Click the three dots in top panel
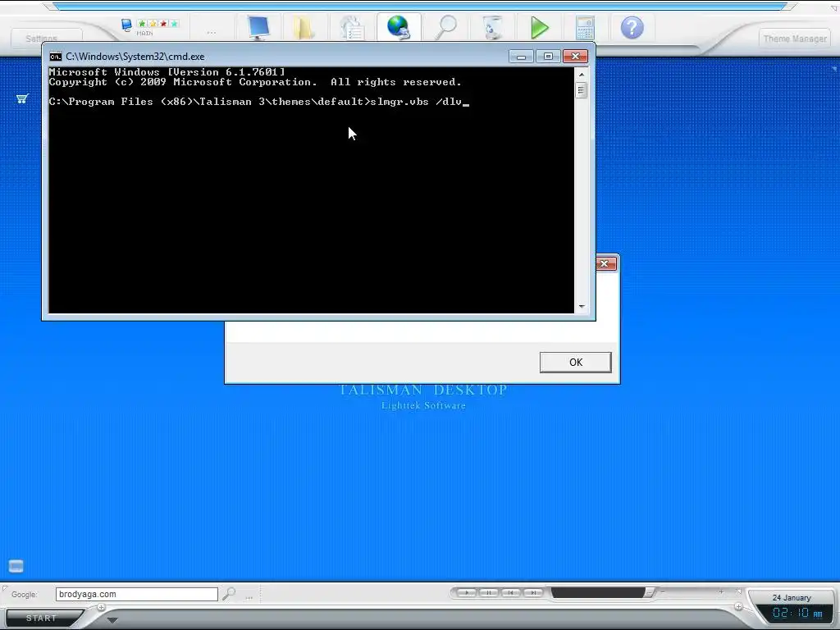 click(x=212, y=33)
